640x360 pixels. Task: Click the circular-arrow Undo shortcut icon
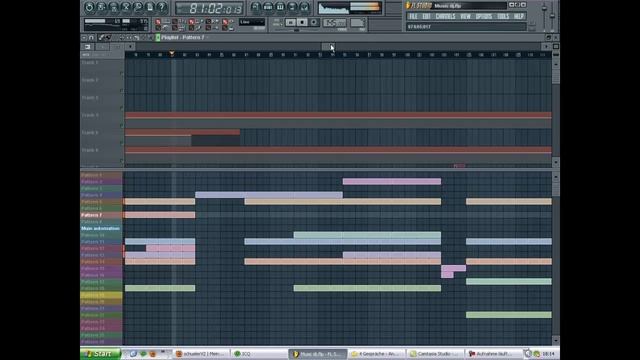click(89, 7)
